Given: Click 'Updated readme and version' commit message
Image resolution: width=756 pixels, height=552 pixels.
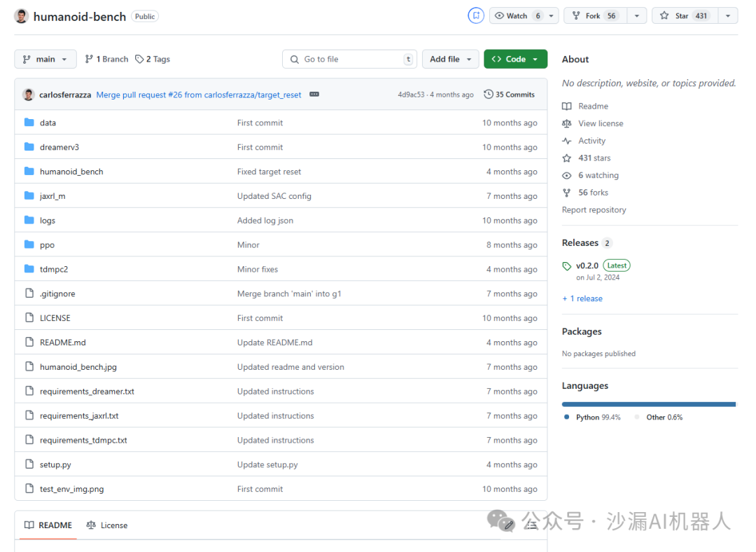Looking at the screenshot, I should (x=290, y=366).
